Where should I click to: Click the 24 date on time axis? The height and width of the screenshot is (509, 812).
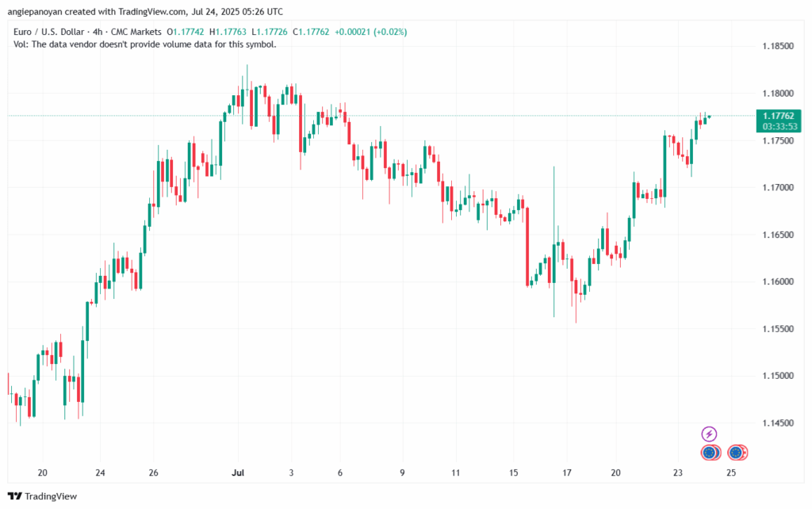coord(100,473)
